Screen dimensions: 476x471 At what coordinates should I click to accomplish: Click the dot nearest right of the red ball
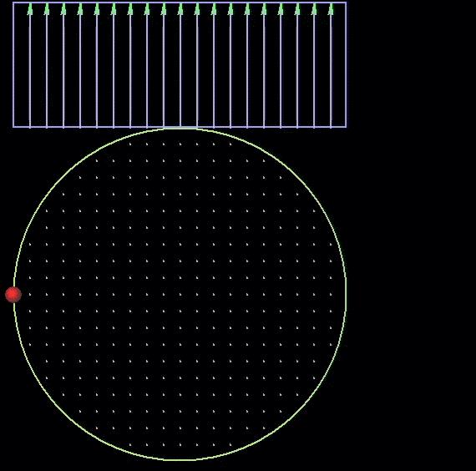[30, 294]
